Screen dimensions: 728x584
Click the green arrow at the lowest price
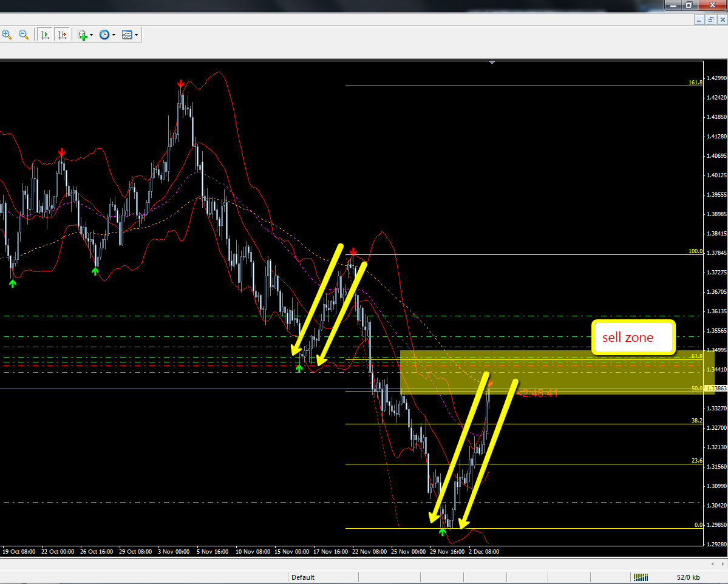[x=442, y=532]
